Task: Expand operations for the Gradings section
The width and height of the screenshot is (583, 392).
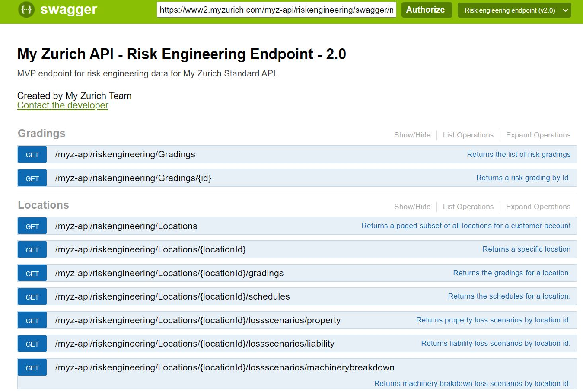Action: (x=538, y=135)
